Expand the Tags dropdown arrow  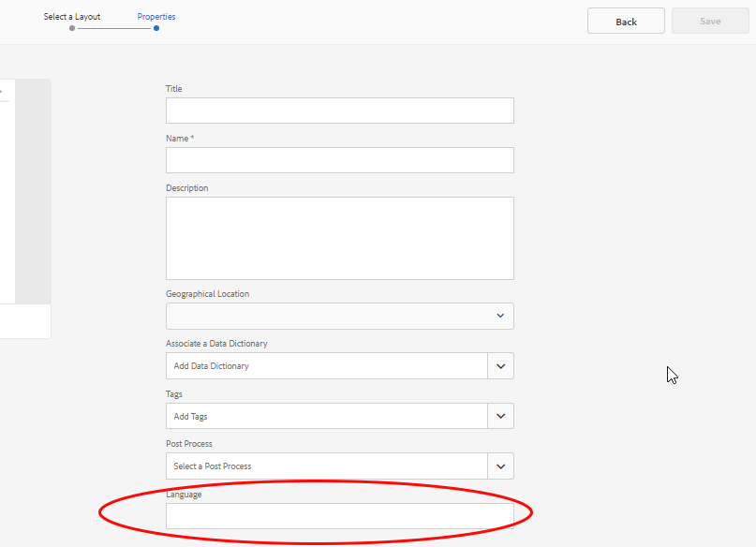500,416
